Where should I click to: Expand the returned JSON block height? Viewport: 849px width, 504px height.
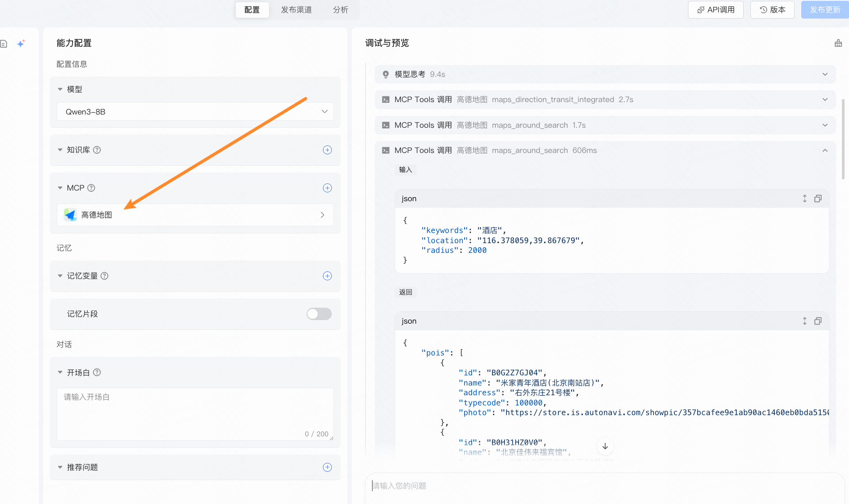pyautogui.click(x=805, y=321)
